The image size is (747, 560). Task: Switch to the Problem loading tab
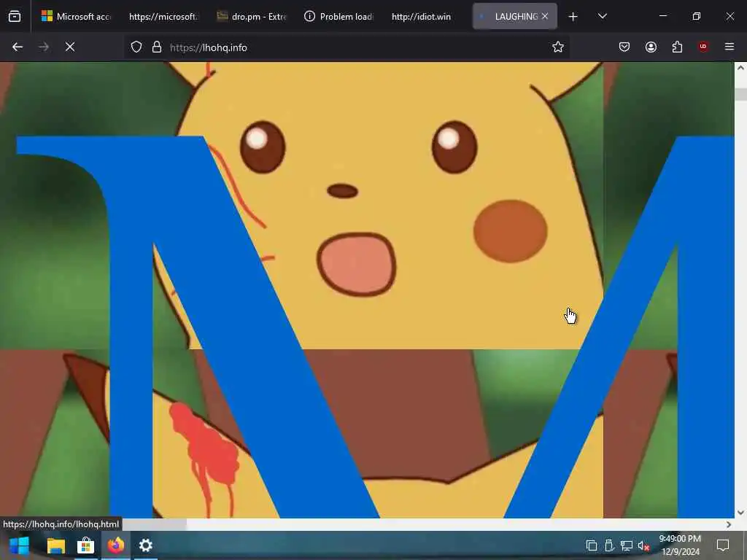coord(338,16)
